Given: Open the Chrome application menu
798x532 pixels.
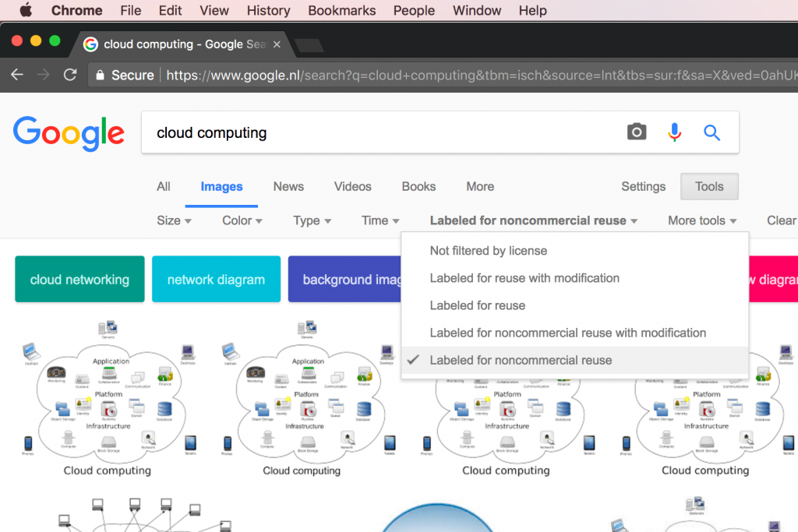Looking at the screenshot, I should click(x=77, y=10).
